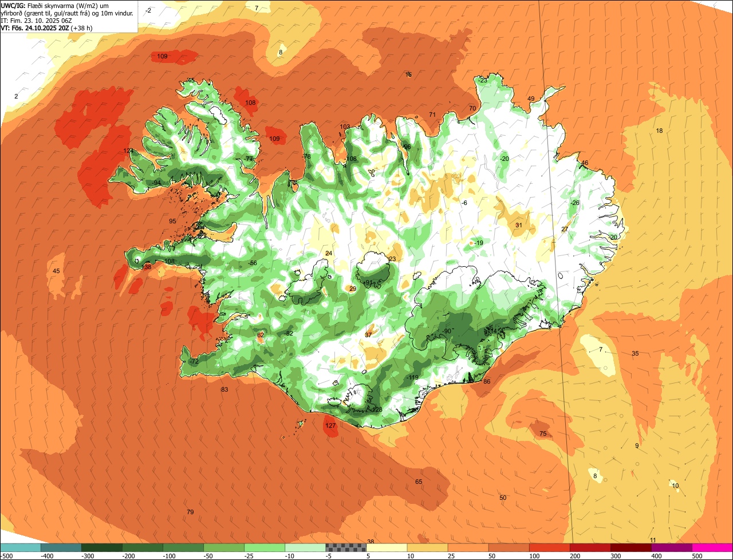This screenshot has height=560, width=733.
Task: Click the valid time 'VT: Fös. 24.10.2025 20Z (+38 h)'
Action: [46, 27]
